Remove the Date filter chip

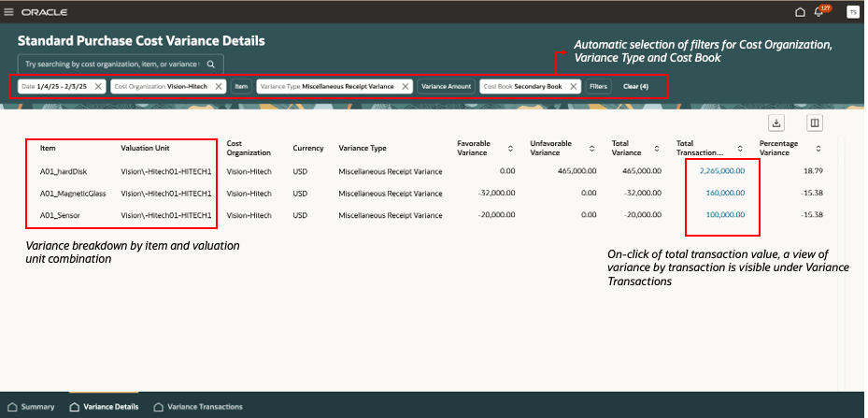click(98, 86)
